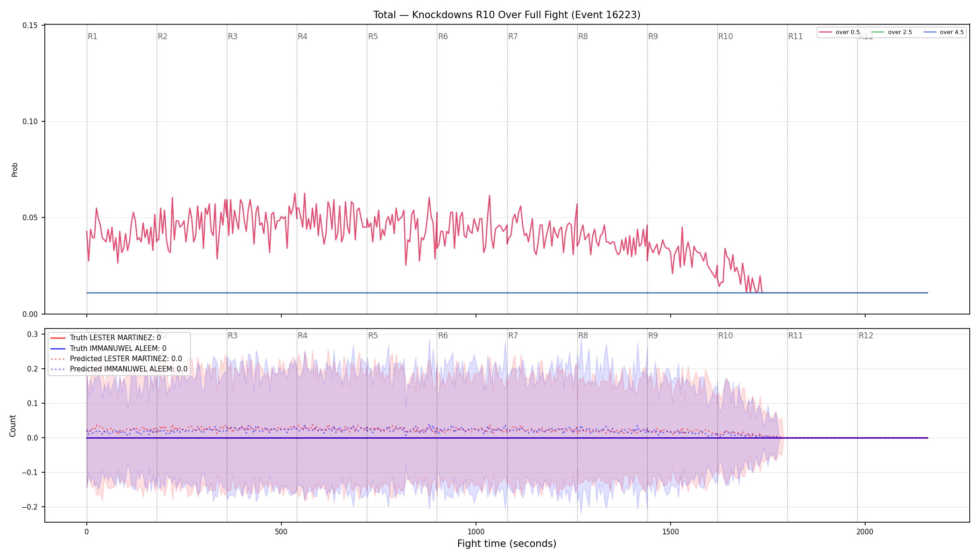The width and height of the screenshot is (980, 560).
Task: Click "Predicted IMMANUWEL ALEEM: 0.0" legend entry
Action: tap(119, 369)
